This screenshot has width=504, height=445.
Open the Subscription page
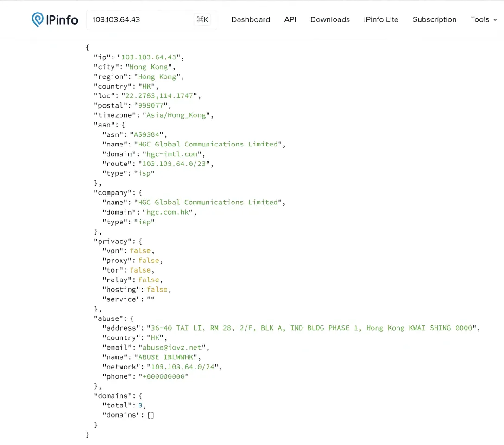(x=435, y=19)
